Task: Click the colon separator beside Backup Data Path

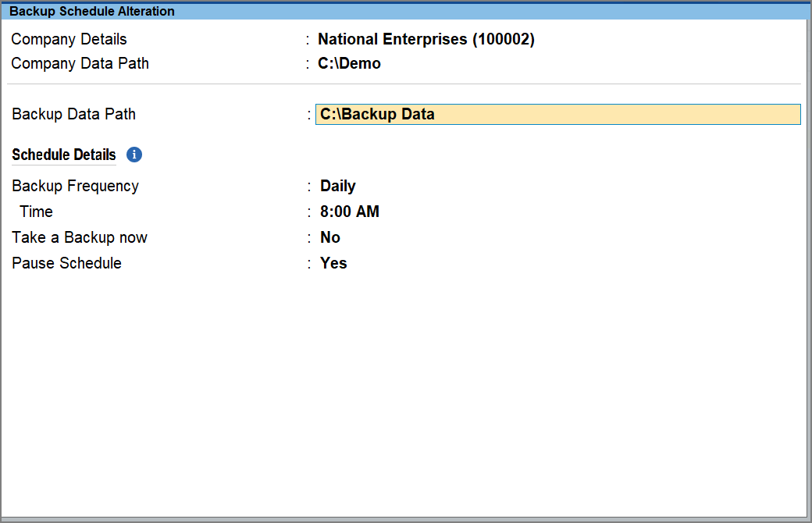Action: coord(309,115)
